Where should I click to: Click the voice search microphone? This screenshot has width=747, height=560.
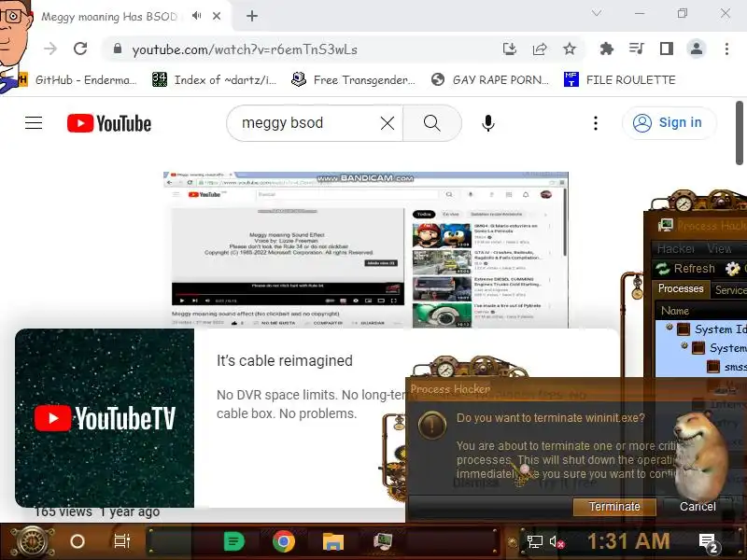point(487,123)
